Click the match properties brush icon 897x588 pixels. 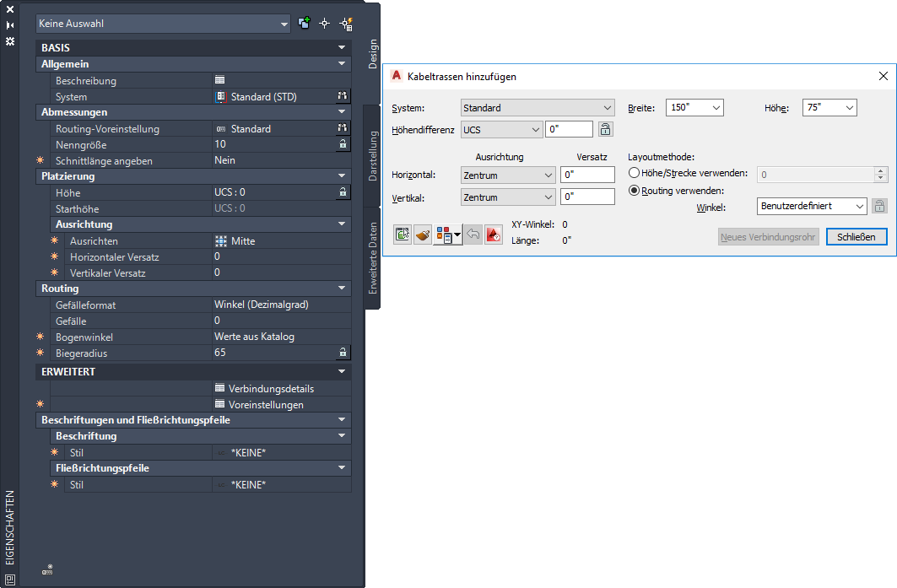click(423, 235)
